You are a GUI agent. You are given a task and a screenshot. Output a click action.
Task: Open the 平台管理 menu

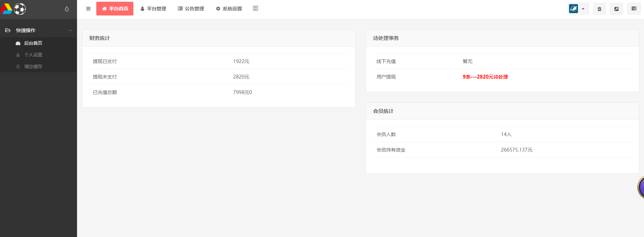click(x=153, y=9)
